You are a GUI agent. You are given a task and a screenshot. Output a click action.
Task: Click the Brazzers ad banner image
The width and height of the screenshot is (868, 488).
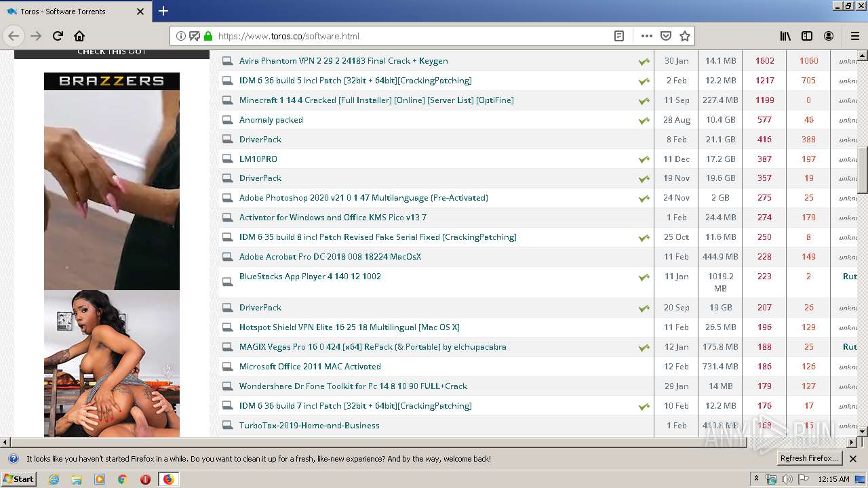point(112,254)
